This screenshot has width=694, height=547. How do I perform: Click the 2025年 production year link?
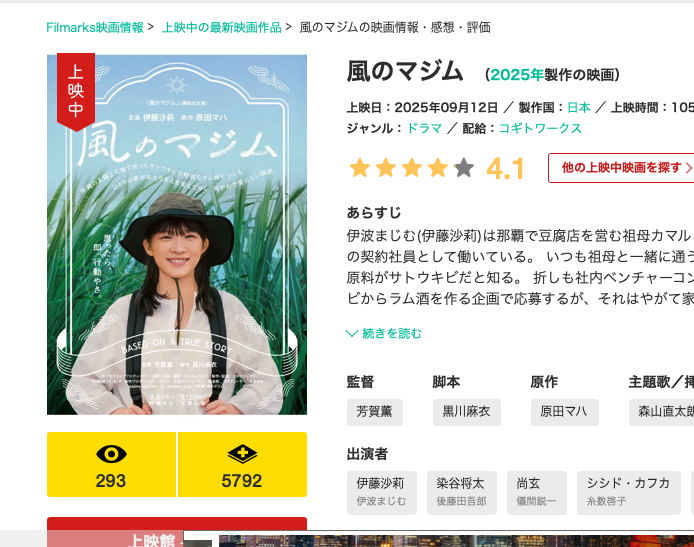point(517,74)
